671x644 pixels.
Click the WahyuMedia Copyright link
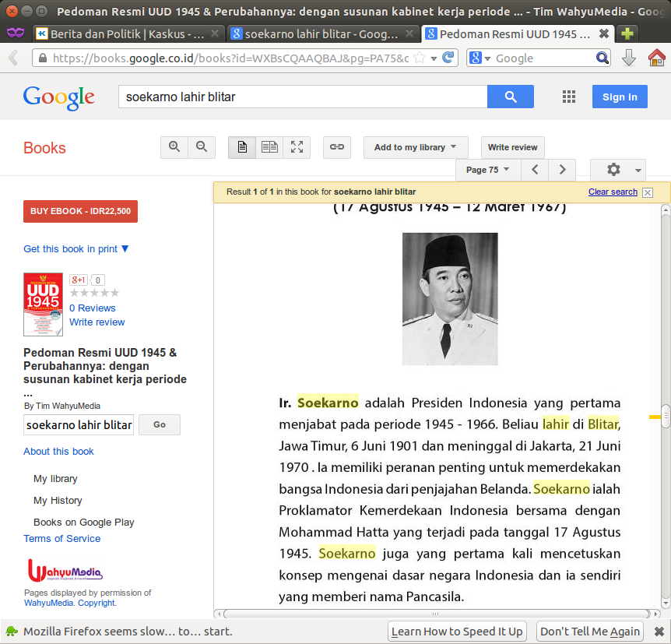coord(70,603)
